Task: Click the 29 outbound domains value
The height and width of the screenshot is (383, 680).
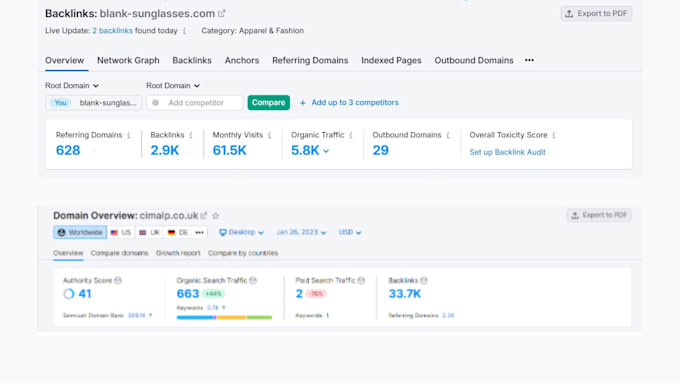Action: (x=380, y=151)
